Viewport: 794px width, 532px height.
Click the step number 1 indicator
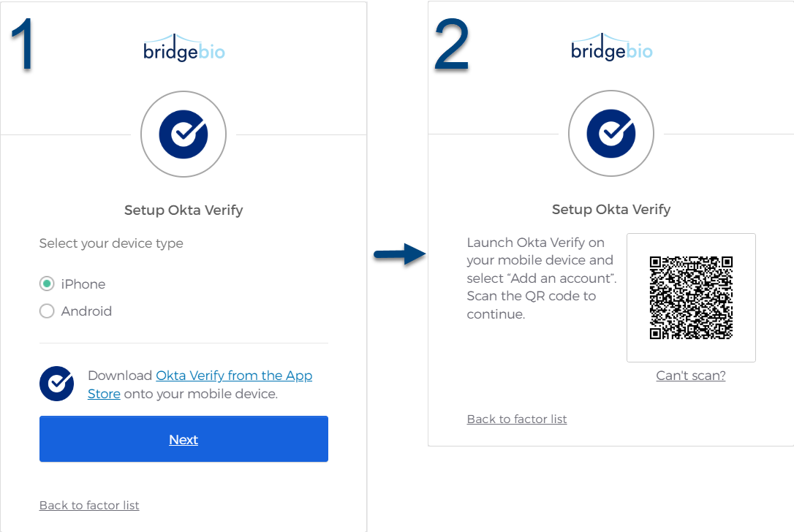tap(22, 44)
